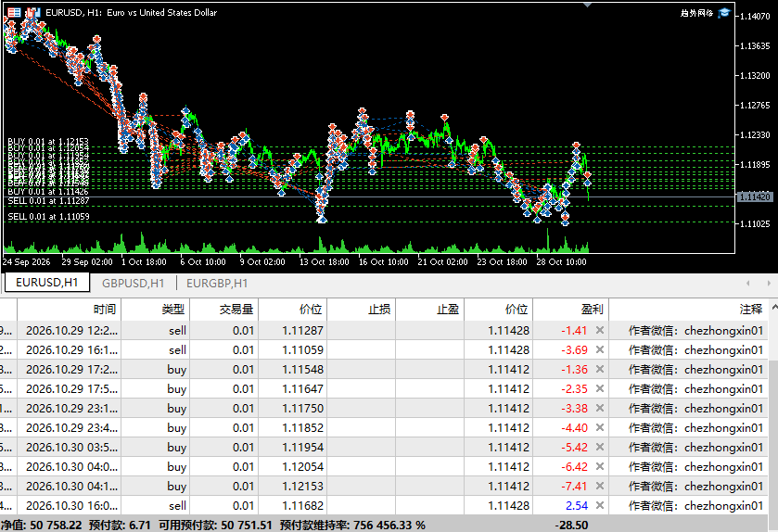Click the 趋势网格 expert name on chart
The width and height of the screenshot is (778, 532).
pos(696,13)
